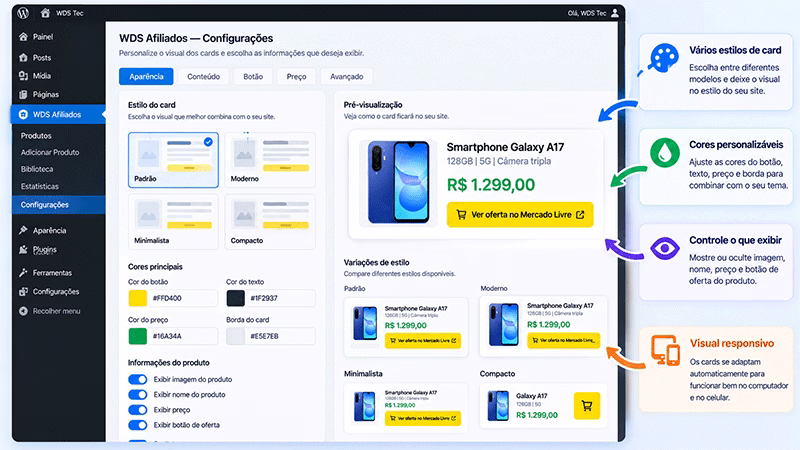Click the Plugins plug icon
This screenshot has height=450, width=800.
(23, 249)
